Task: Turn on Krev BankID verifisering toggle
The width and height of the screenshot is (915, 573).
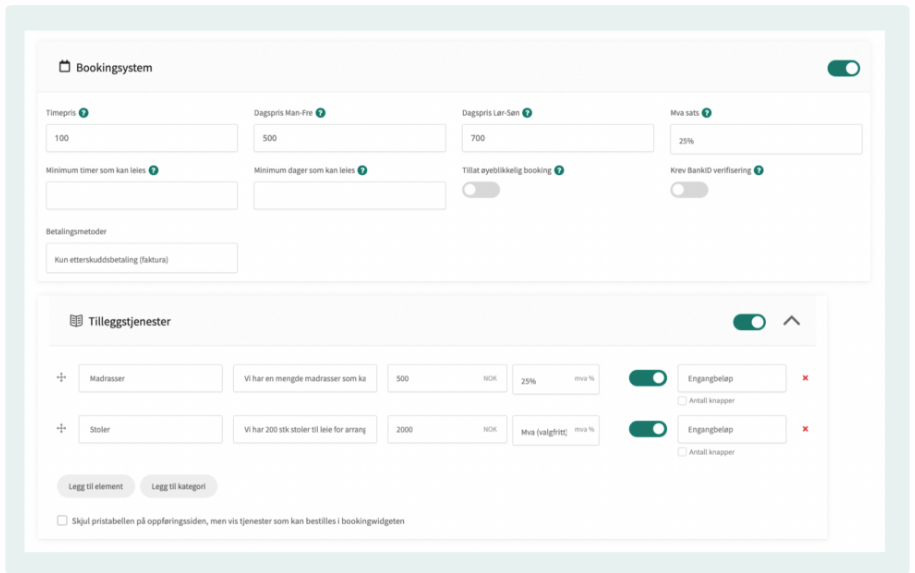Action: tap(688, 190)
